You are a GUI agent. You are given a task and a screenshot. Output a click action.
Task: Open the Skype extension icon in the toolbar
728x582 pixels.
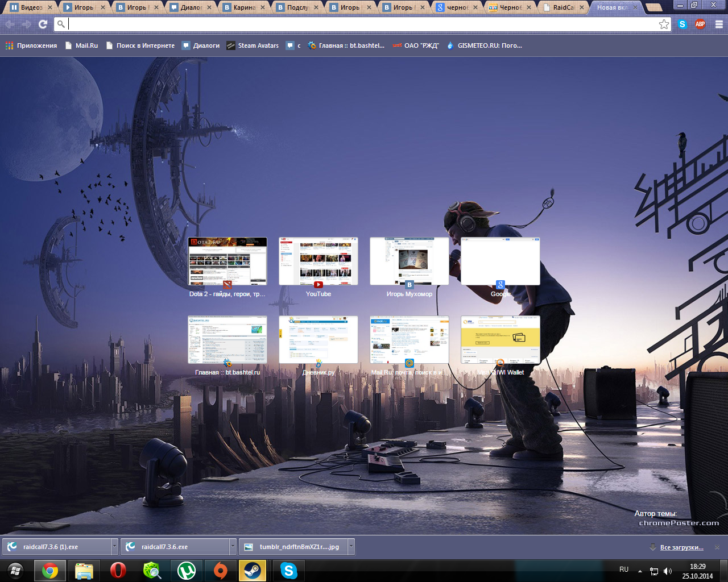(682, 24)
